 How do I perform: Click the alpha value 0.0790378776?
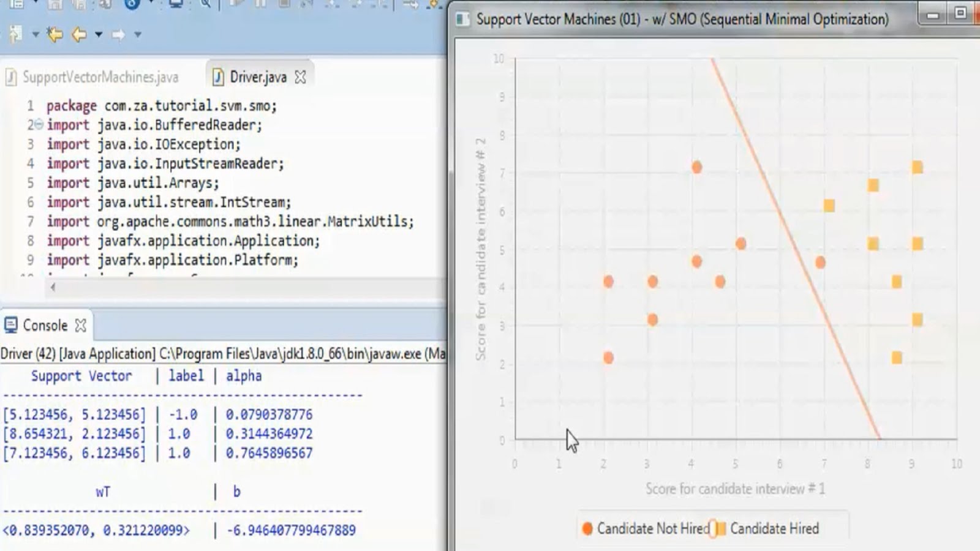tap(269, 414)
